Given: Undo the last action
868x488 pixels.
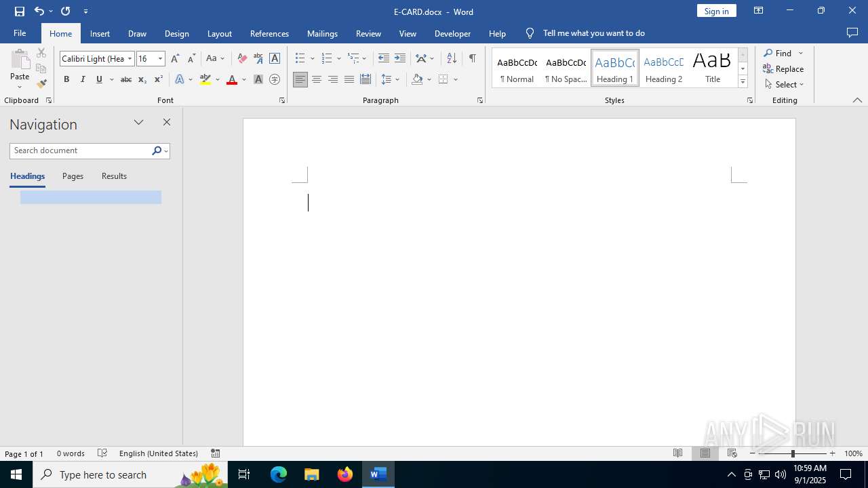Looking at the screenshot, I should pyautogui.click(x=39, y=11).
